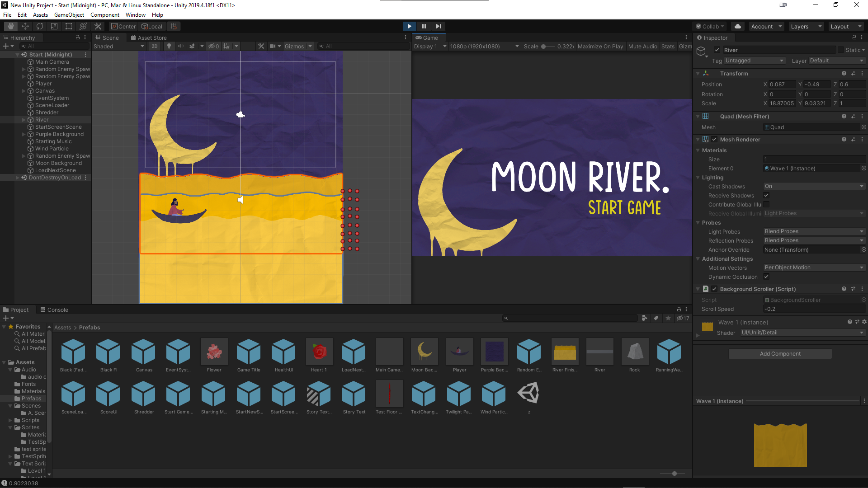This screenshot has width=868, height=488.
Task: Select the Moon Background prefab thumbnail
Action: [x=424, y=352]
